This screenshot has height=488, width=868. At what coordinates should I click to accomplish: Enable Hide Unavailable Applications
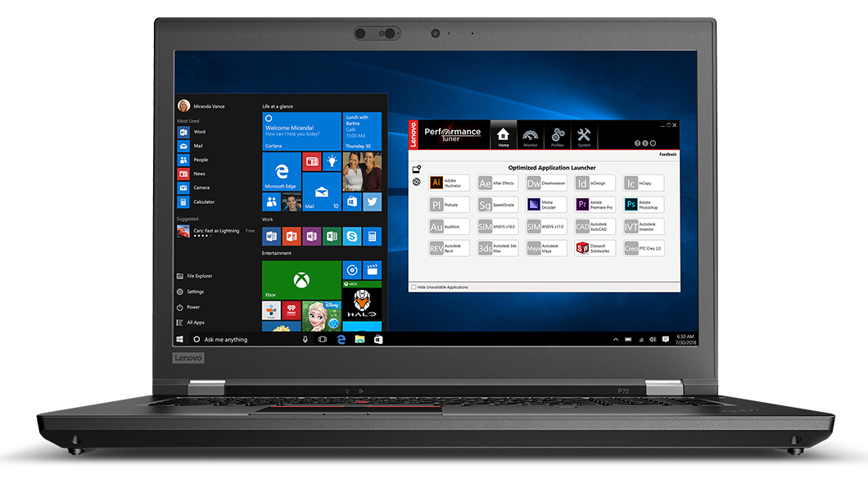tap(414, 287)
